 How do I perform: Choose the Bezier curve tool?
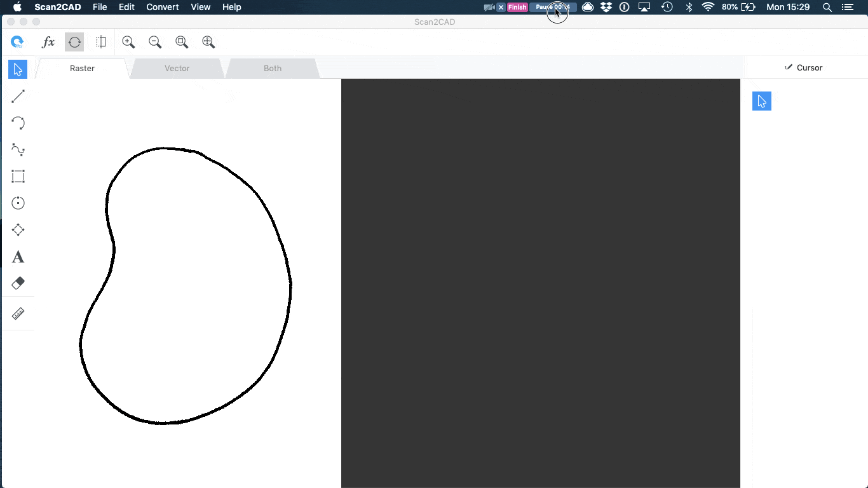(18, 150)
